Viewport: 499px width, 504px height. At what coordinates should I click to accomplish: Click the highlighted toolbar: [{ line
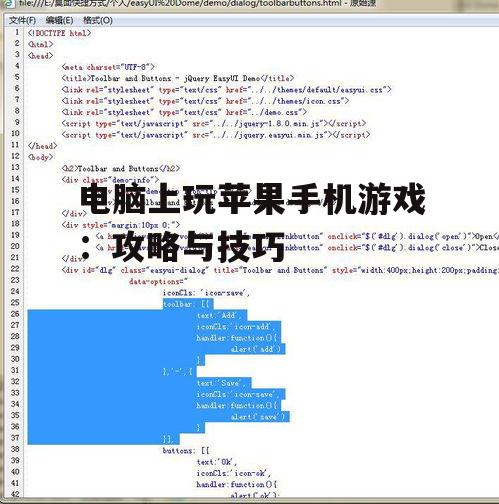[188, 304]
